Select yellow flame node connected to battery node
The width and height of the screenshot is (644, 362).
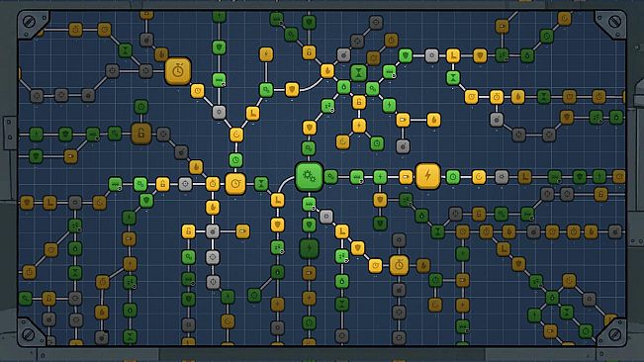[433, 120]
